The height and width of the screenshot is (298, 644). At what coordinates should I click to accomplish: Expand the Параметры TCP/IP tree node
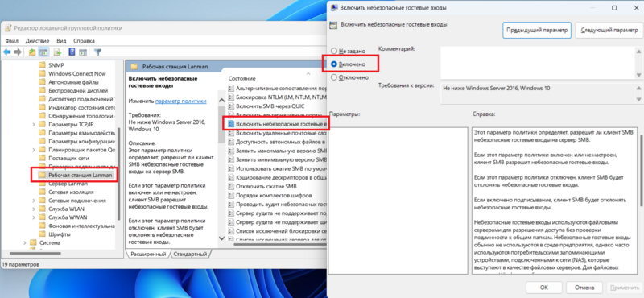point(34,124)
